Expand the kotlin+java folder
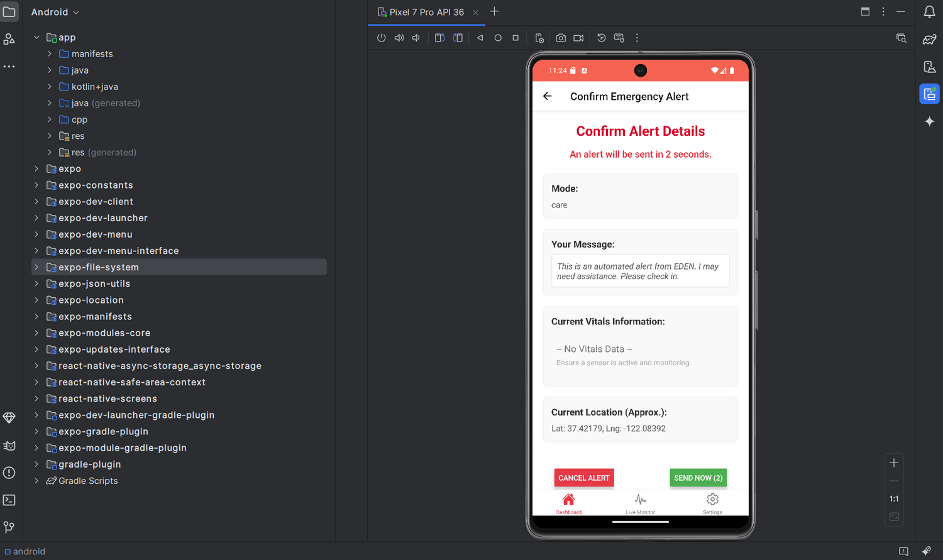Image resolution: width=943 pixels, height=560 pixels. pos(50,87)
